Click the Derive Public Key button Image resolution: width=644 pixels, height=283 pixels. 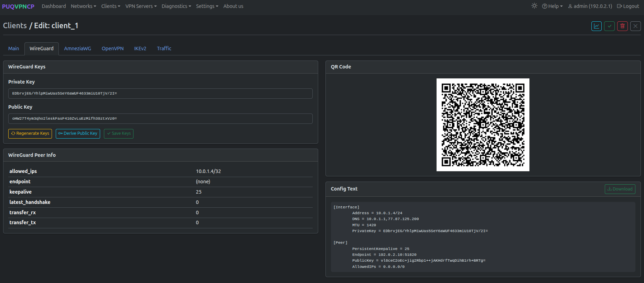[x=78, y=133]
